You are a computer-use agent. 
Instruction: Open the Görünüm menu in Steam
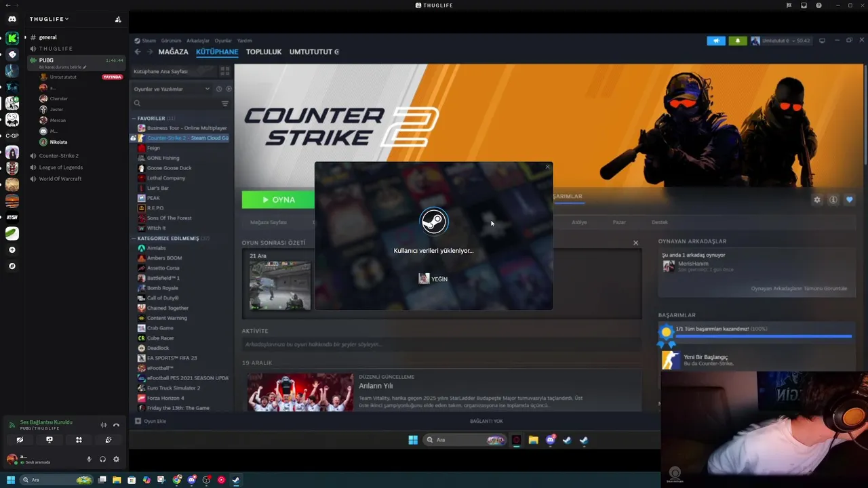tap(171, 41)
